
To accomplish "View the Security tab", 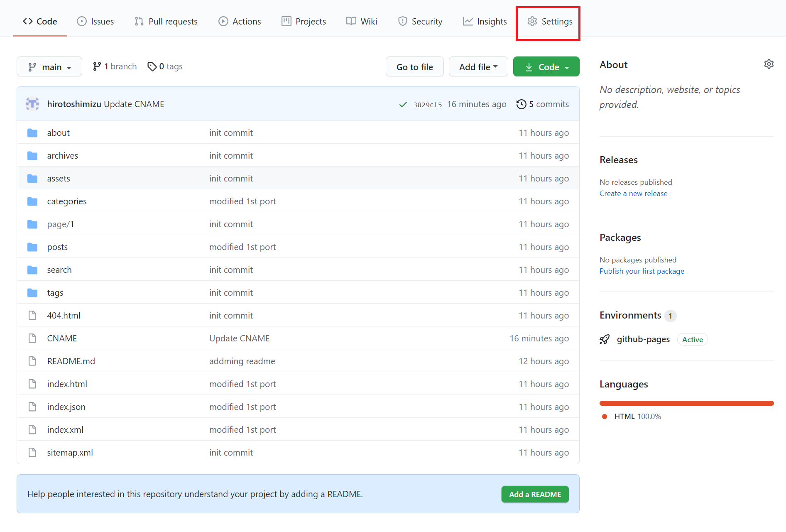I will click(420, 21).
